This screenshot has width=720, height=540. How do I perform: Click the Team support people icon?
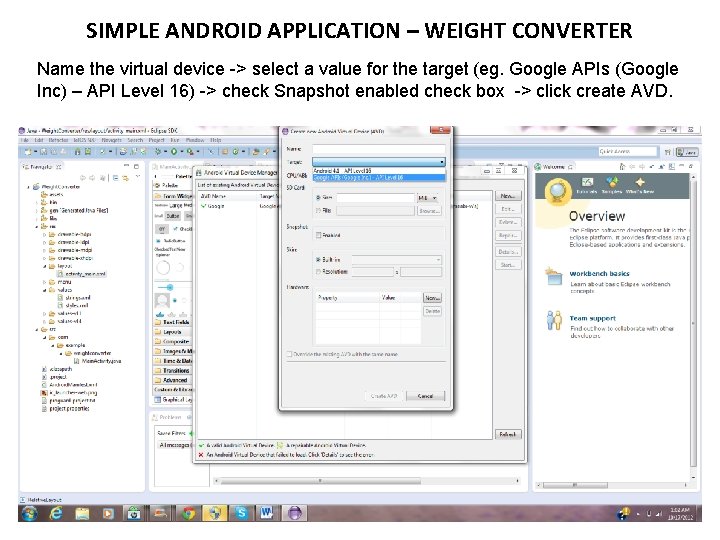click(554, 320)
